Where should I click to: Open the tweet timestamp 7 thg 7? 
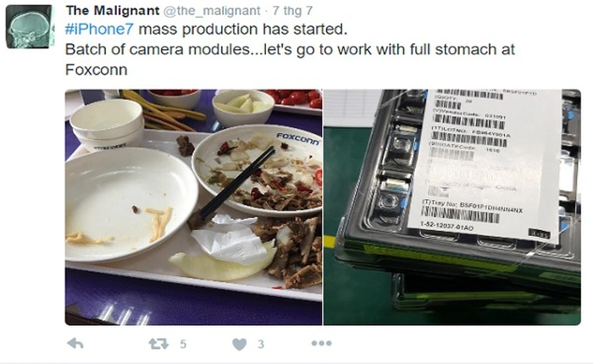pos(293,11)
